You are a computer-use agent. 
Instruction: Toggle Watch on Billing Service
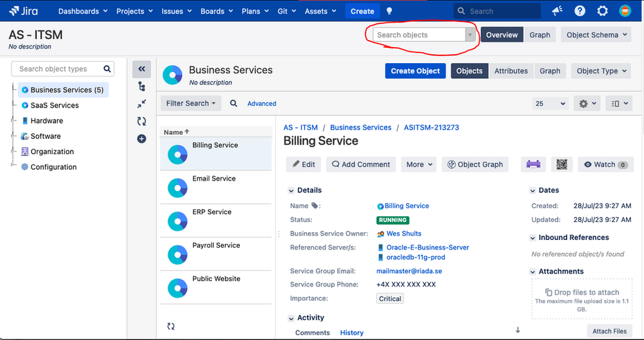coord(605,165)
